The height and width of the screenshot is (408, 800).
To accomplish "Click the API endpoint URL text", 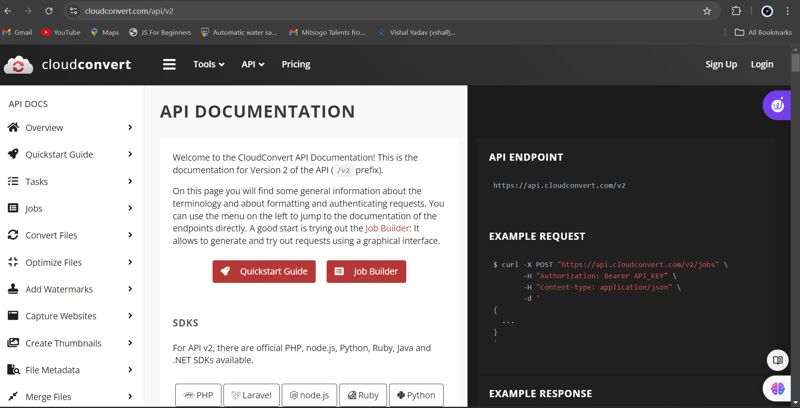I will click(559, 185).
